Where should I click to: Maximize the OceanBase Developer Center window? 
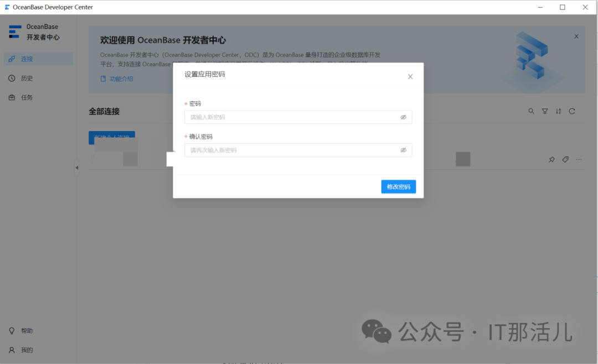(563, 7)
